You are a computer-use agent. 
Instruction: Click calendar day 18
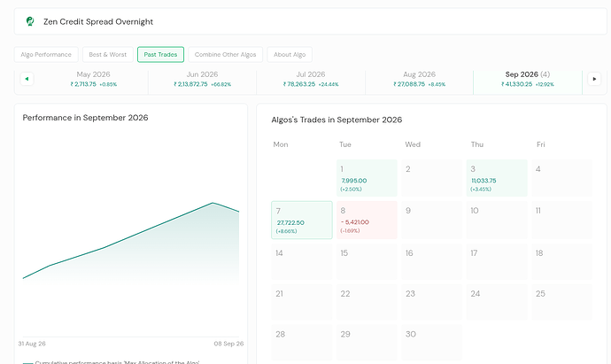point(562,261)
